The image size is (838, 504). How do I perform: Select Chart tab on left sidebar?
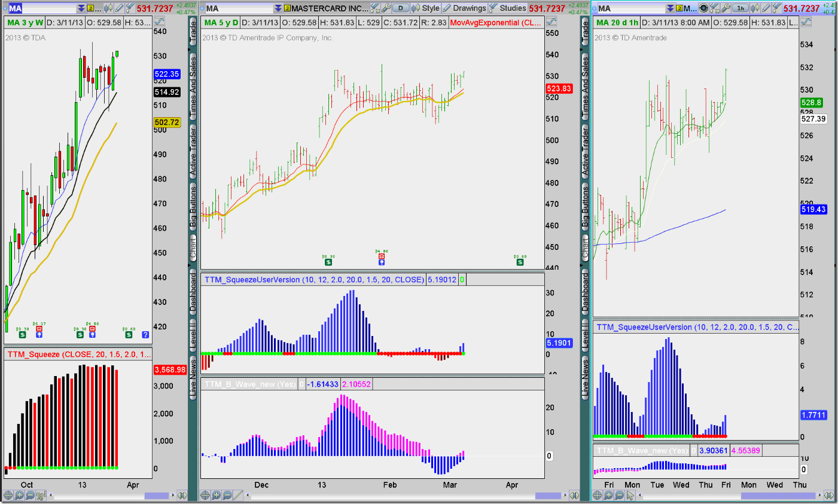point(193,248)
